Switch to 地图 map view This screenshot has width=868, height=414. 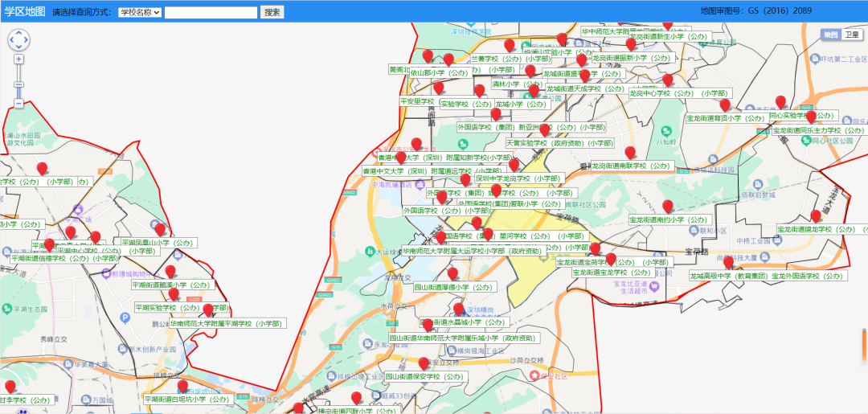831,35
